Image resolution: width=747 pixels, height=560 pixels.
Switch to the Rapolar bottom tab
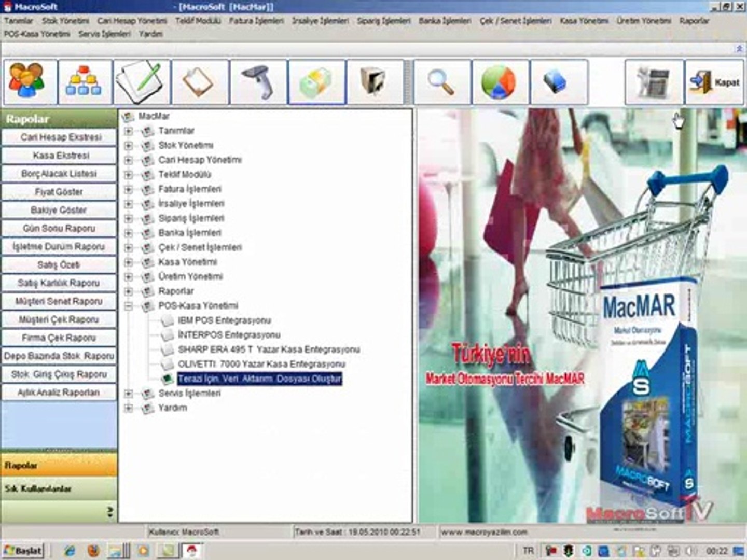[59, 465]
